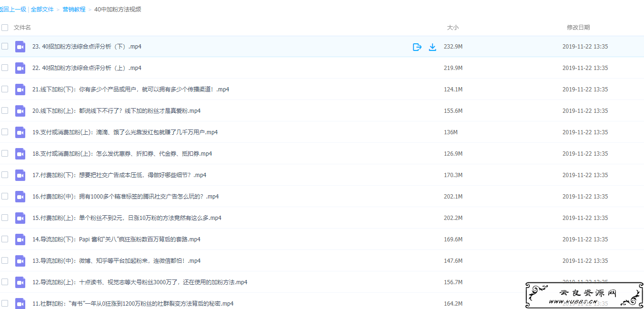Click video icon beside 20.线下加粉(上)
The image size is (644, 309).
(20, 111)
